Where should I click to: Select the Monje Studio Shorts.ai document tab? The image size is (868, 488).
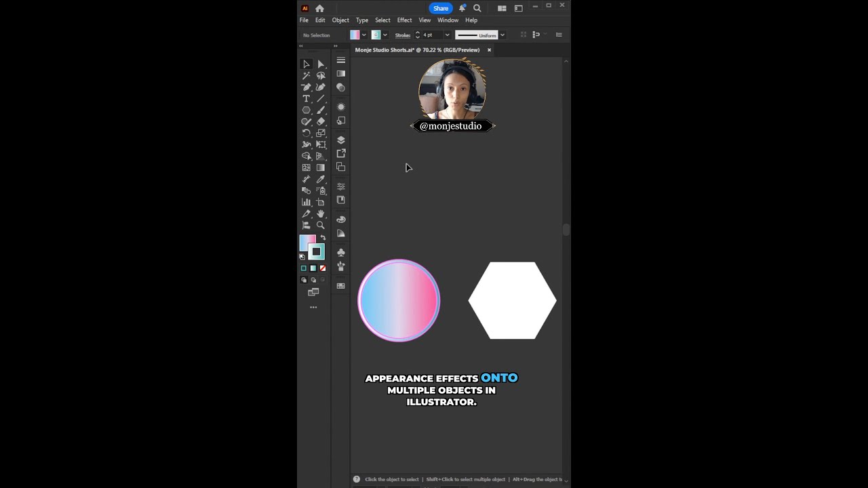click(417, 50)
